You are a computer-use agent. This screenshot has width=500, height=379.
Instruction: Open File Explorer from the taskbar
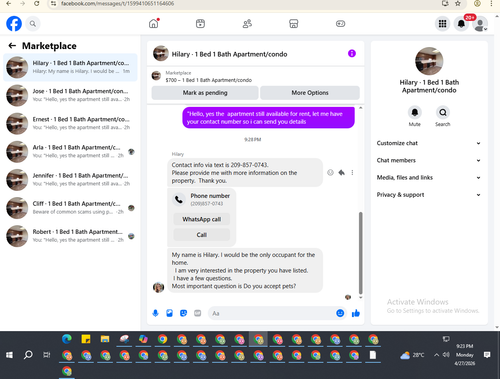pyautogui.click(x=105, y=339)
